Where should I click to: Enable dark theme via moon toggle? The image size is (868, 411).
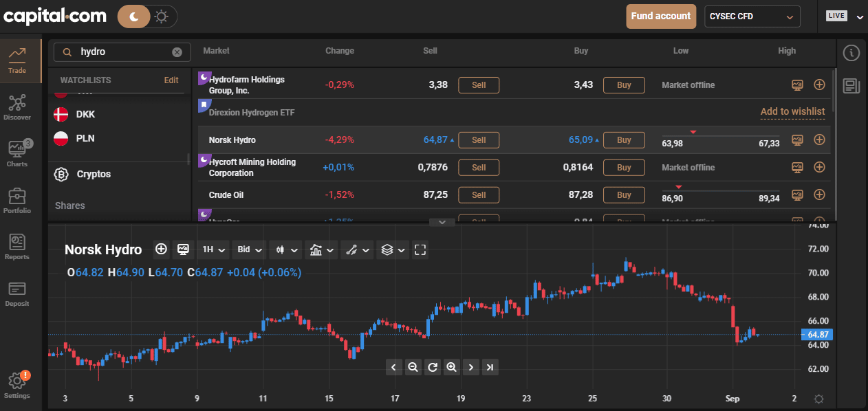[x=133, y=15]
